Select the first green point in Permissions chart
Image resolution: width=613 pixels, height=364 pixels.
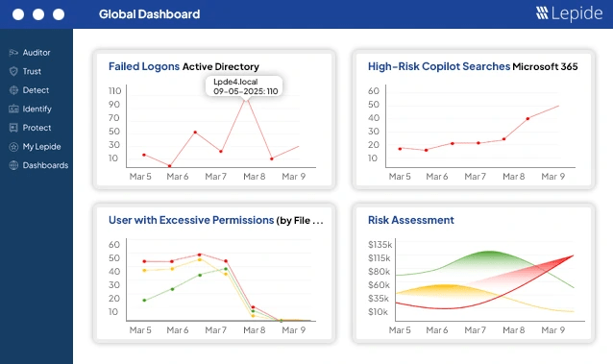tap(144, 301)
